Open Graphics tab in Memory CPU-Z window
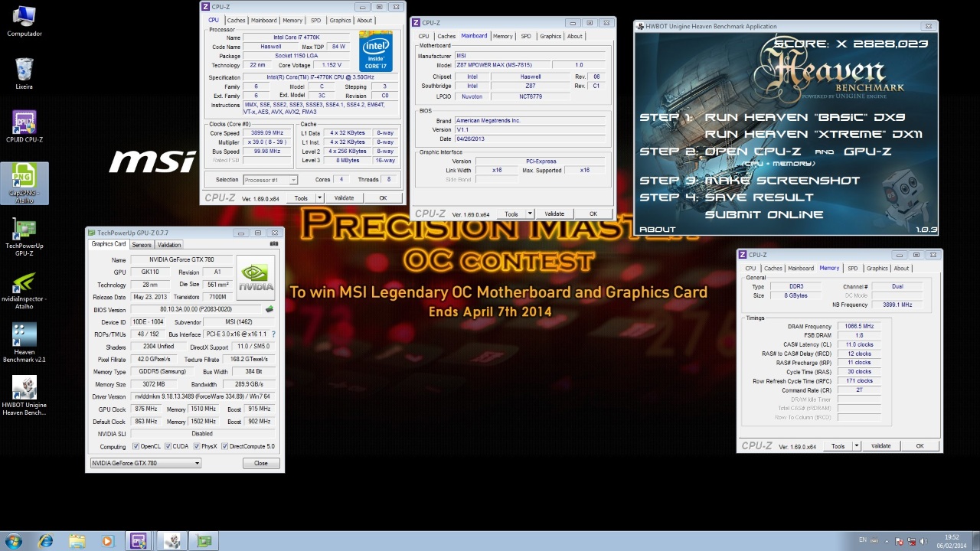The width and height of the screenshot is (980, 551). click(x=877, y=269)
